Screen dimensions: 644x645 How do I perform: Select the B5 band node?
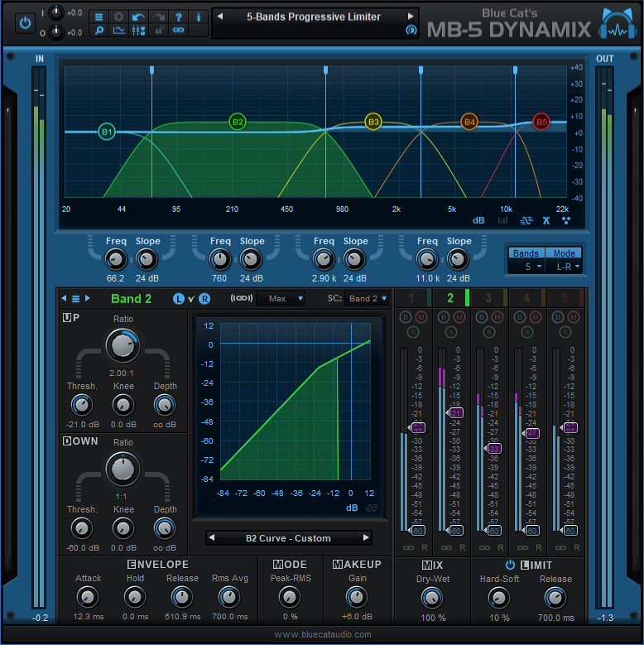click(x=541, y=122)
